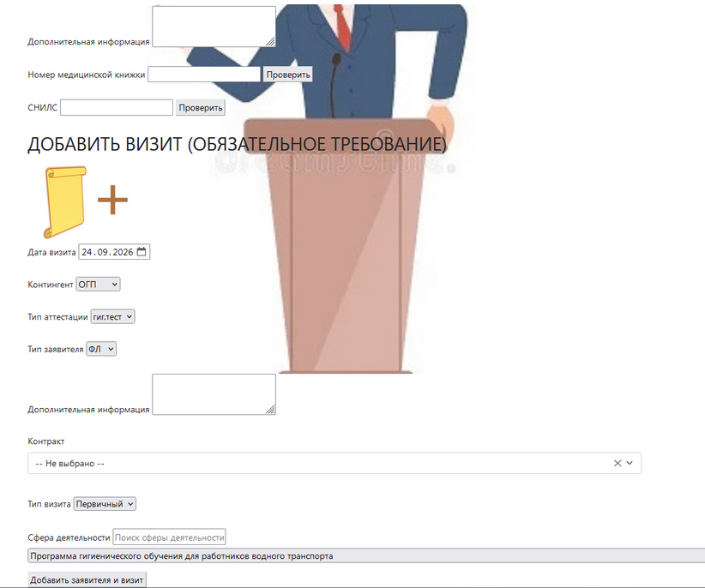Click the Контингент label
Viewport: 705px width, 588px height.
51,285
